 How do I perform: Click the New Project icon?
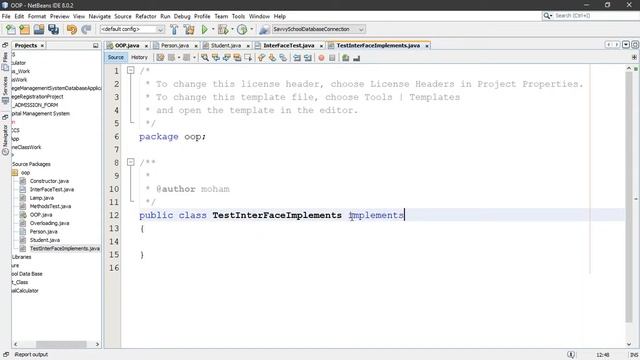point(24,29)
